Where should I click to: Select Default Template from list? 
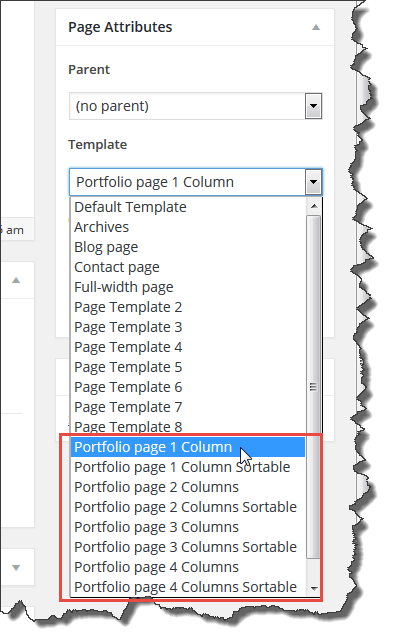(x=188, y=207)
